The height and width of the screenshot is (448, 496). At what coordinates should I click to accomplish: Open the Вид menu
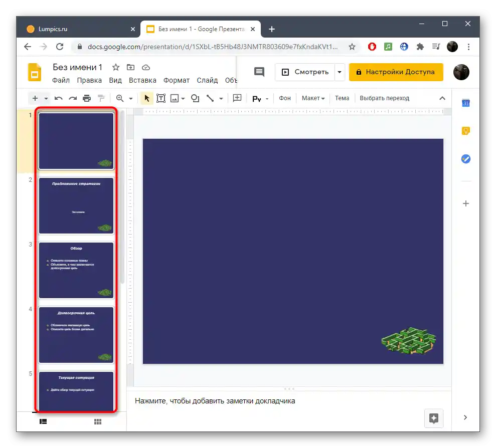pyautogui.click(x=115, y=80)
